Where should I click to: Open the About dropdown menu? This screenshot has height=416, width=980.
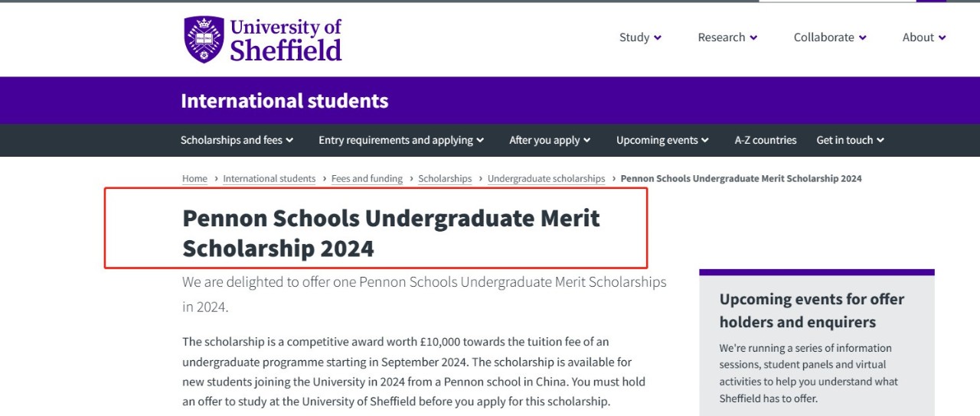[924, 37]
